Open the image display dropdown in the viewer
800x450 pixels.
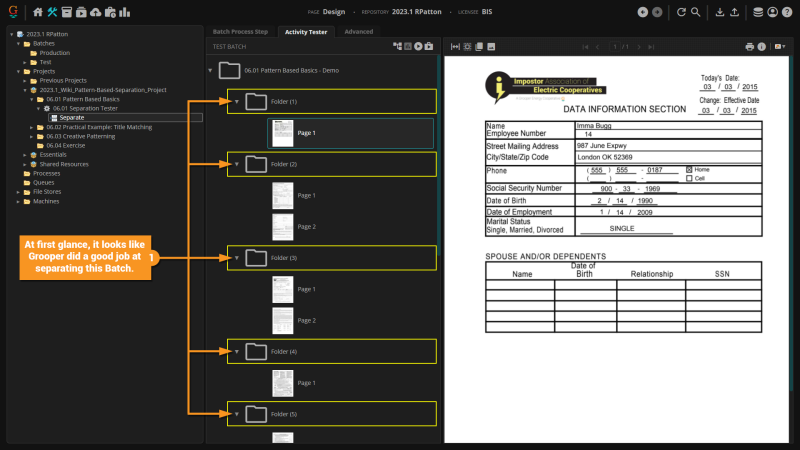(x=780, y=46)
